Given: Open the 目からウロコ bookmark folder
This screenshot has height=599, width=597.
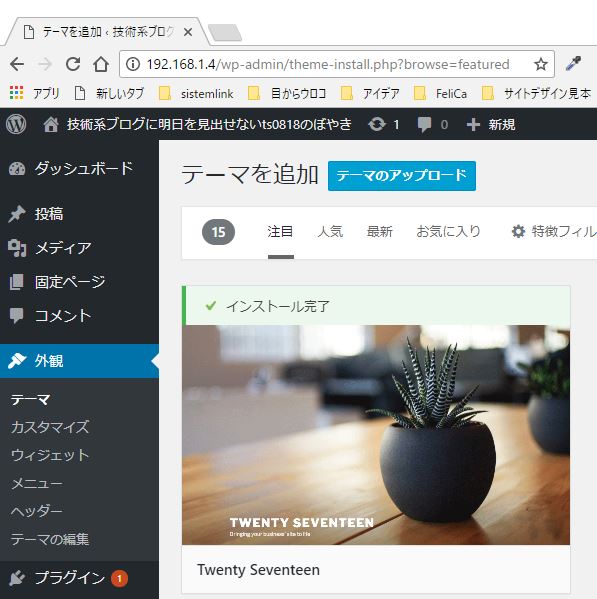Looking at the screenshot, I should pyautogui.click(x=287, y=93).
